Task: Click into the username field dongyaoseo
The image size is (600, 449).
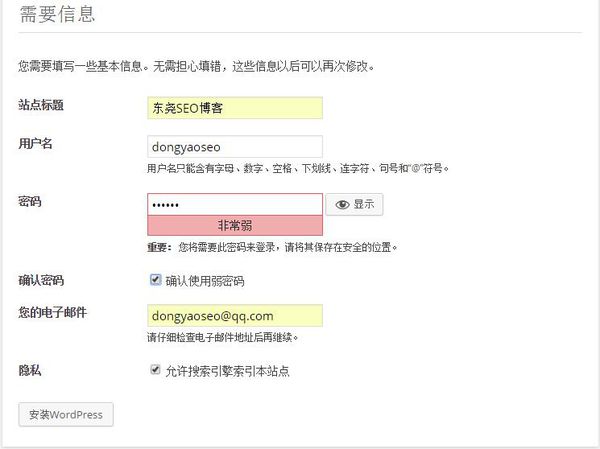Action: coord(234,146)
